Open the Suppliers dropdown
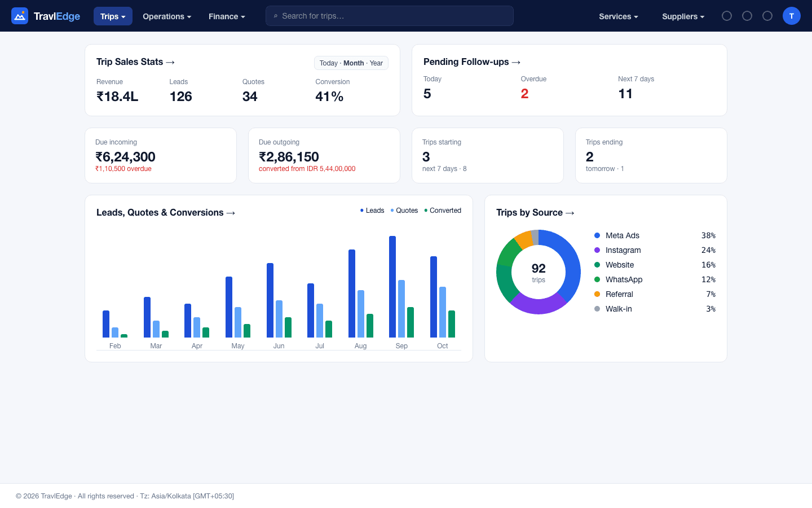 click(683, 16)
